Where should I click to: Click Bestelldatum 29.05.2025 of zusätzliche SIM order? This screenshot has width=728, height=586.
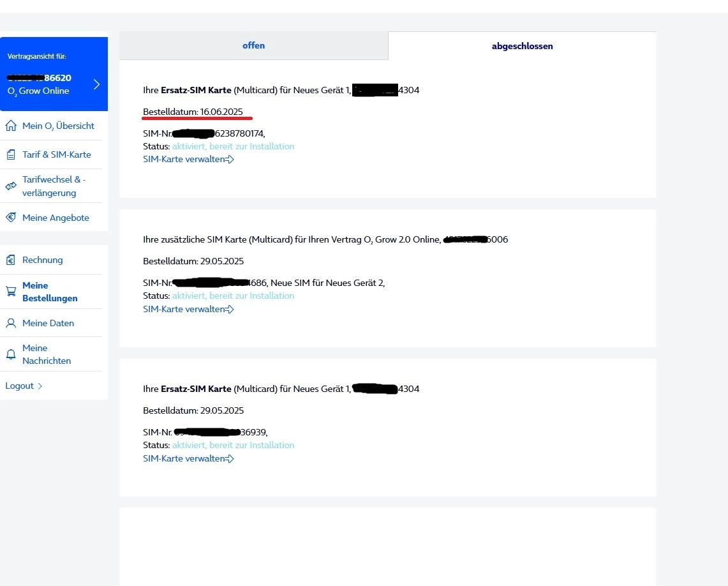click(193, 262)
